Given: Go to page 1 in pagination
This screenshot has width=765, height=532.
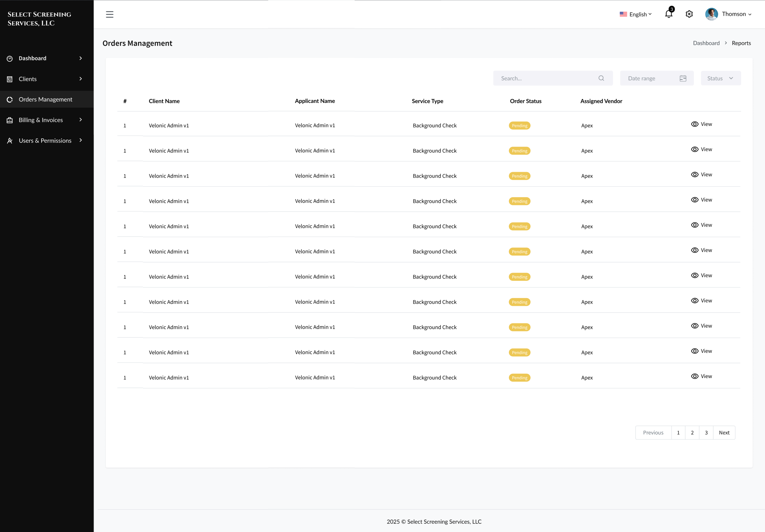Looking at the screenshot, I should click(678, 432).
